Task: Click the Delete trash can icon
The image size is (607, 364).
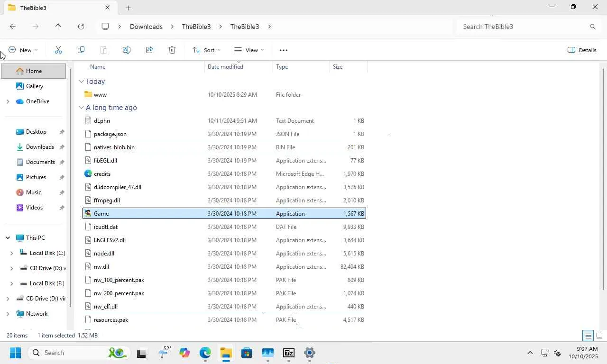Action: (x=172, y=50)
